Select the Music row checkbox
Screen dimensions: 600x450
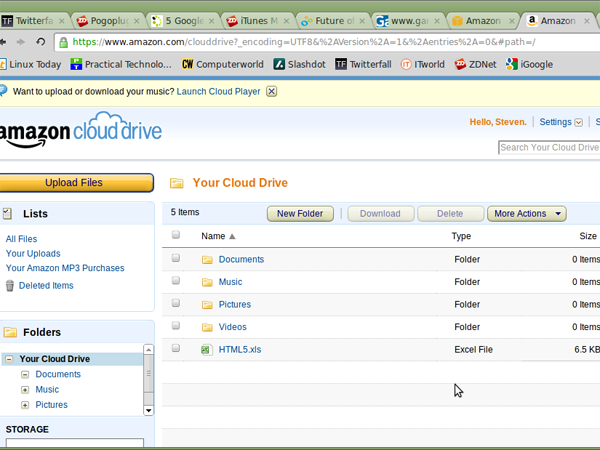pyautogui.click(x=176, y=280)
